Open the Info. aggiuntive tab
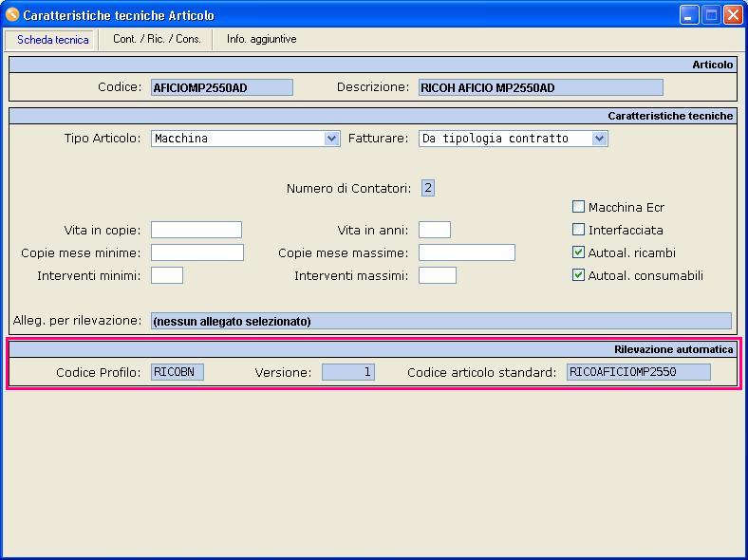The image size is (748, 560). click(261, 39)
